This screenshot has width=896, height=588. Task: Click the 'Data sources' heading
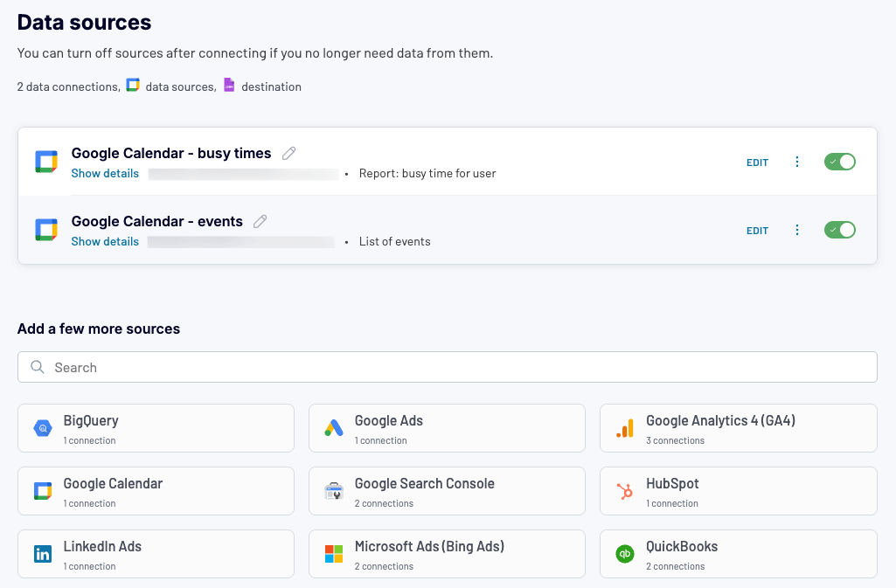(x=84, y=22)
